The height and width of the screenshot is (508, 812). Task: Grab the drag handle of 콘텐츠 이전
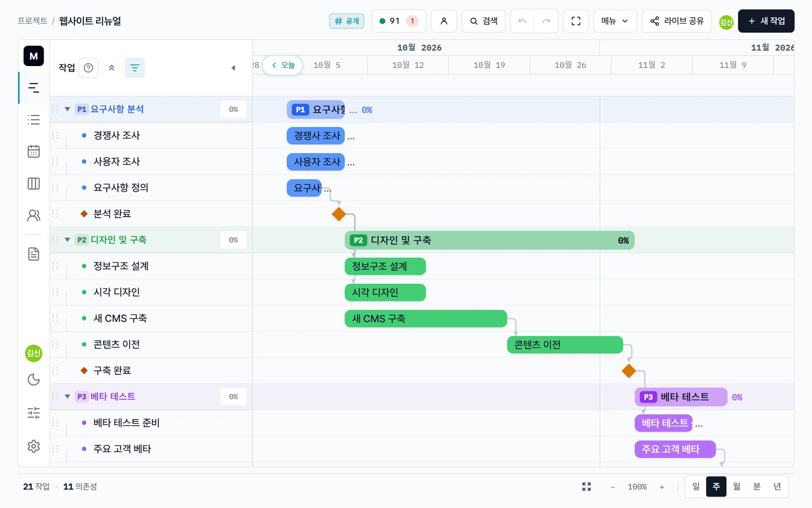(55, 344)
